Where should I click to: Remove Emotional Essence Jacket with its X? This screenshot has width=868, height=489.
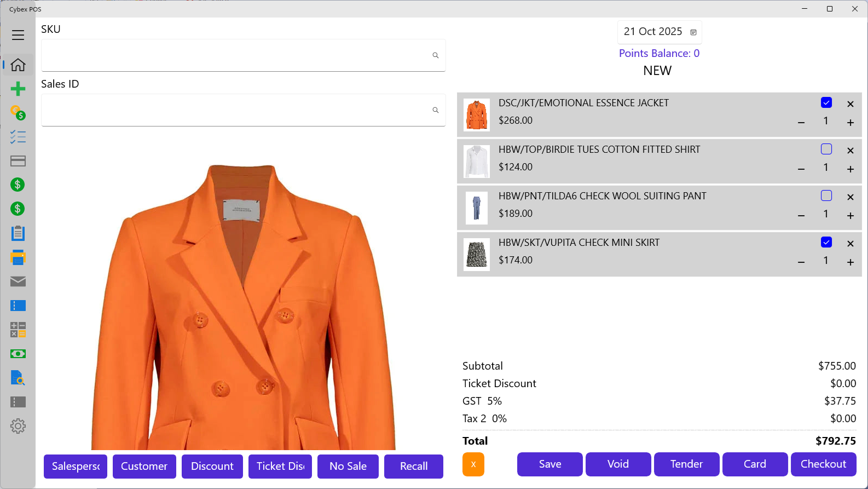point(850,104)
